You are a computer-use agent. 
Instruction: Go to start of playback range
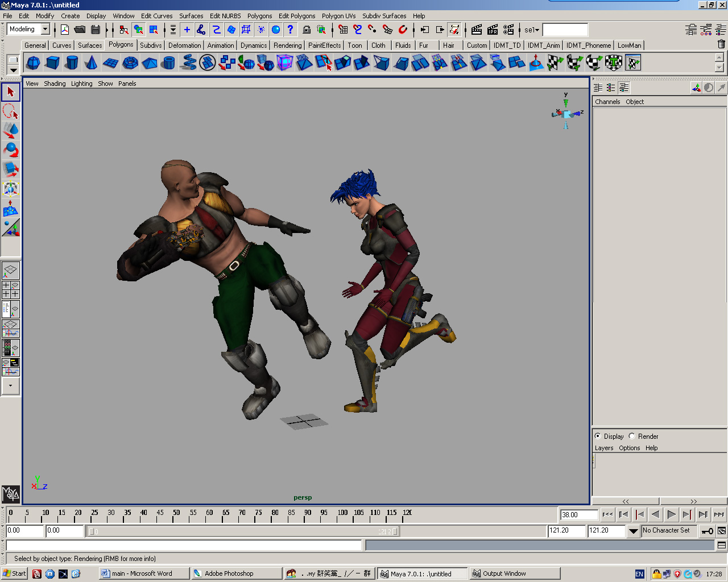point(607,514)
